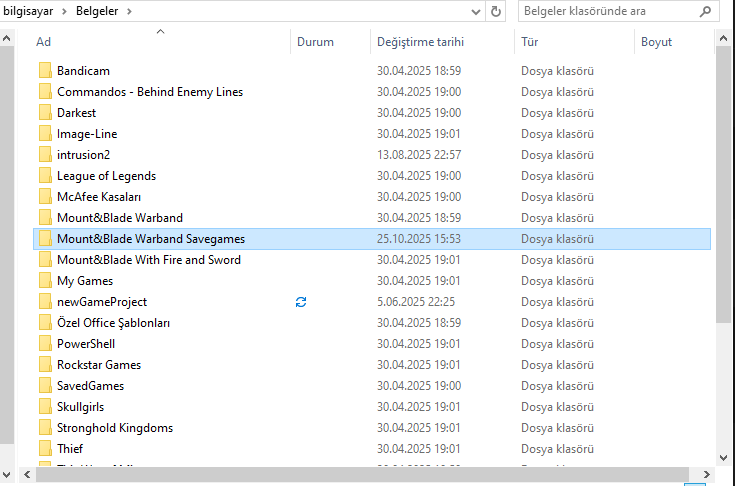This screenshot has width=735, height=486.
Task: Select the Mount&Blade Warband Savegames name
Action: click(x=151, y=239)
